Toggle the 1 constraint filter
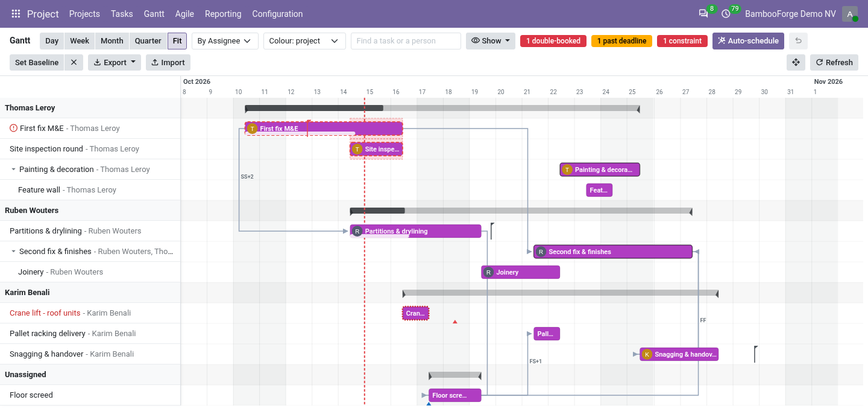 [682, 41]
